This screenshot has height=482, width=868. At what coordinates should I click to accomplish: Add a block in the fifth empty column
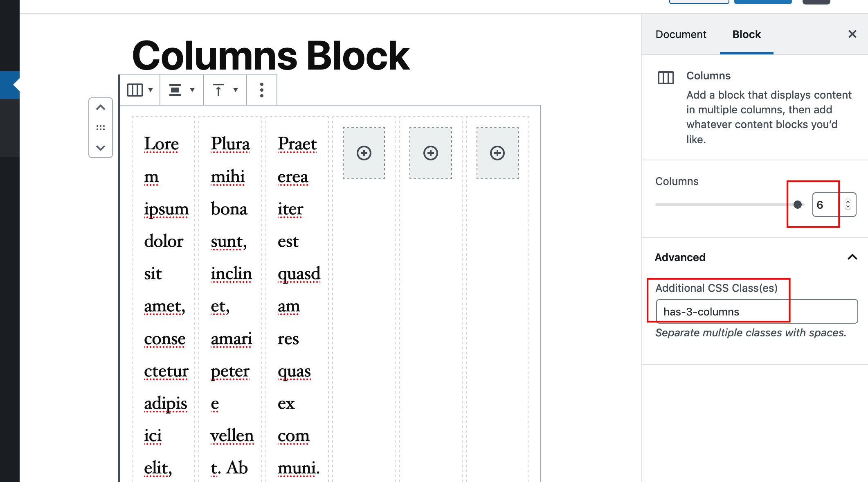point(430,153)
